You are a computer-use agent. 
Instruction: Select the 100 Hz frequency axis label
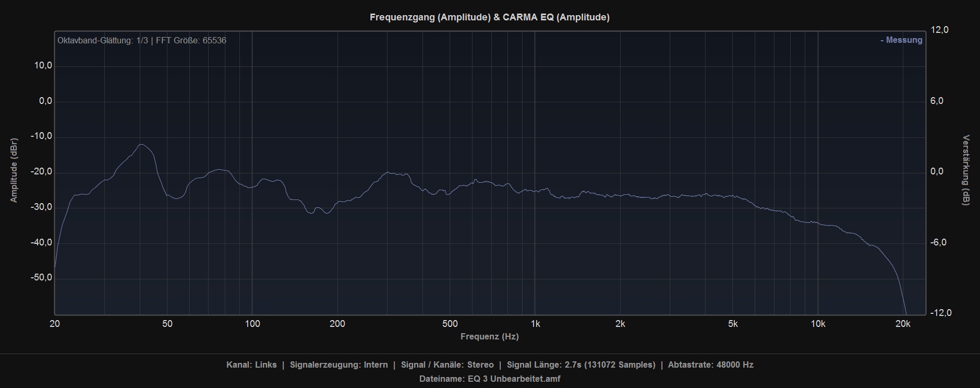click(252, 324)
